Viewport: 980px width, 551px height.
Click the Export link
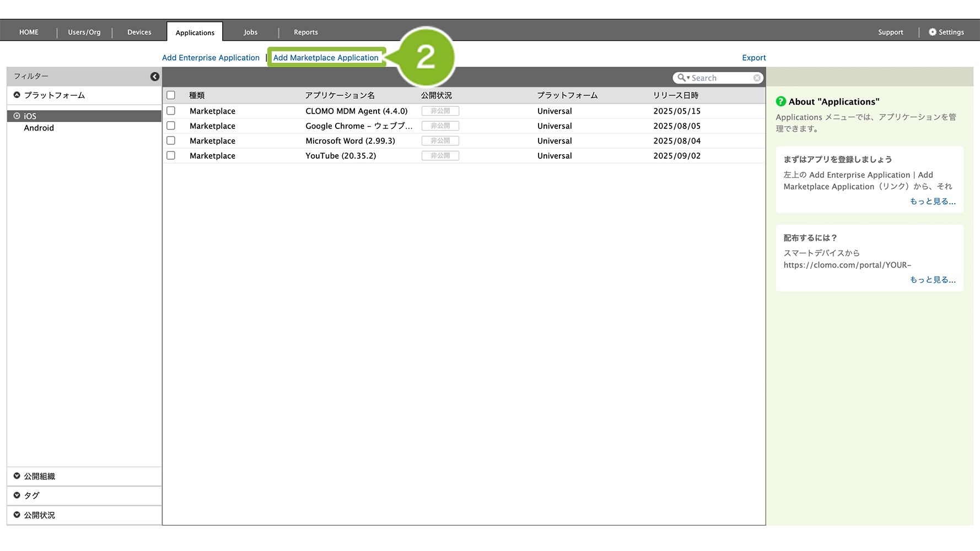coord(753,58)
